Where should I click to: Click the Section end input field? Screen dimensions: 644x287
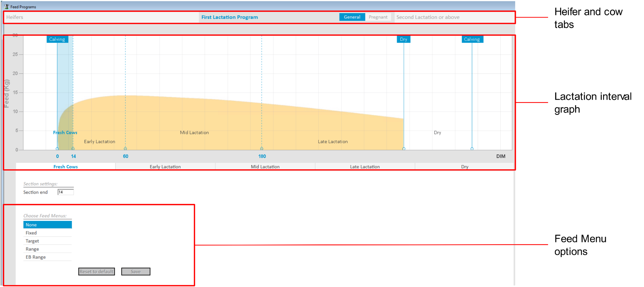[65, 192]
